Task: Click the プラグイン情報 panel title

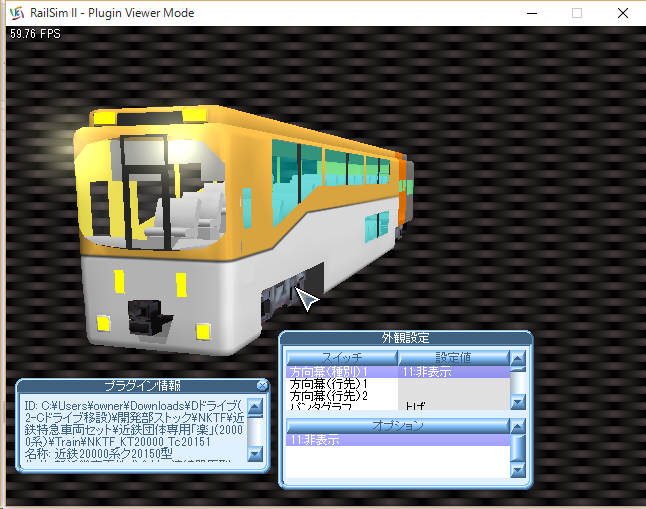Action: [x=143, y=385]
